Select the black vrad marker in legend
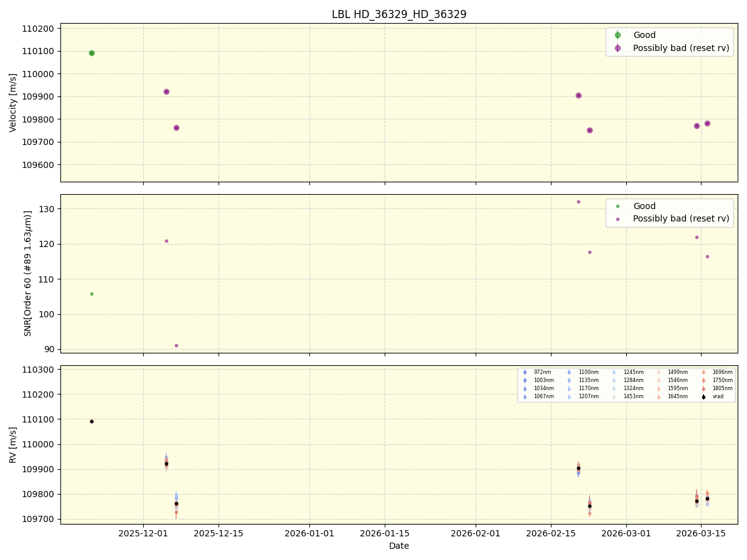The image size is (747, 560). (703, 396)
